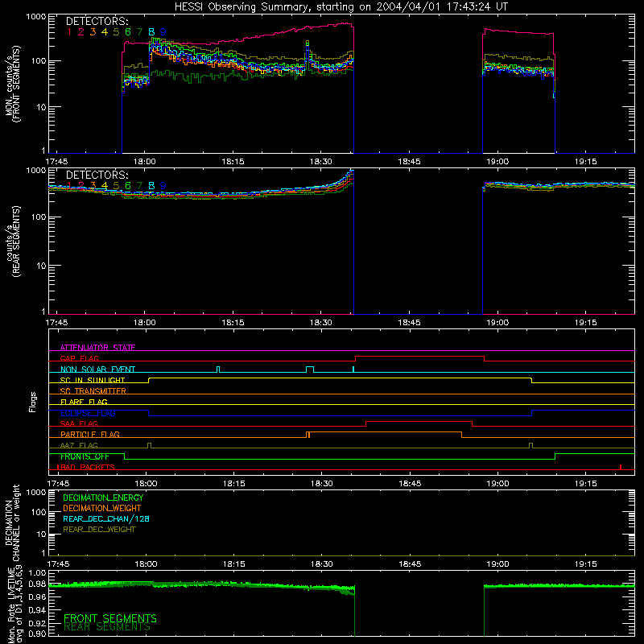
Task: Click the 18:00 tick label under front segments plot
Action: tap(145, 162)
